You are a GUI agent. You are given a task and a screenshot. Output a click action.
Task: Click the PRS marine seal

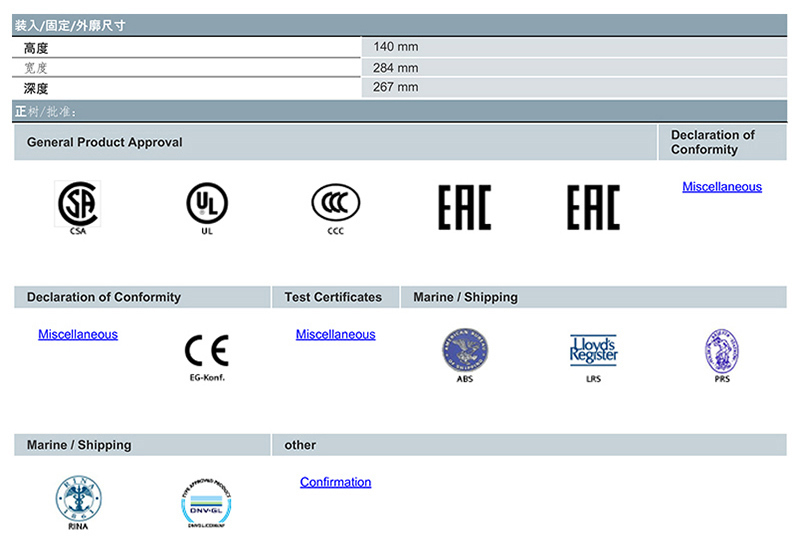coord(722,355)
